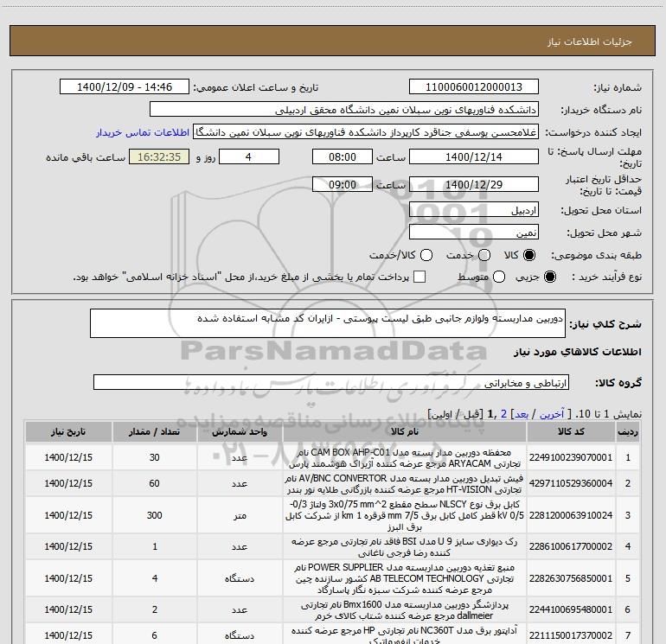Viewport: 666px width, 644px height.
Task: Click item code 2249100239070001
Action: click(571, 457)
